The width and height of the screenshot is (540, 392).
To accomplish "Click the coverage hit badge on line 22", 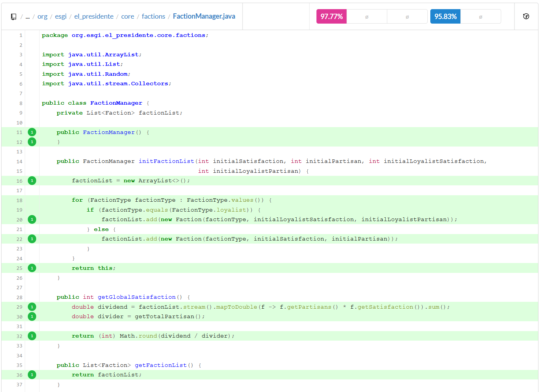I will 32,239.
